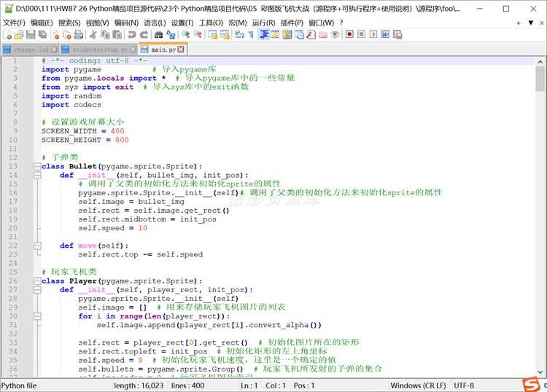
Task: Toggle word wrap in the toolbar
Action: [x=239, y=34]
